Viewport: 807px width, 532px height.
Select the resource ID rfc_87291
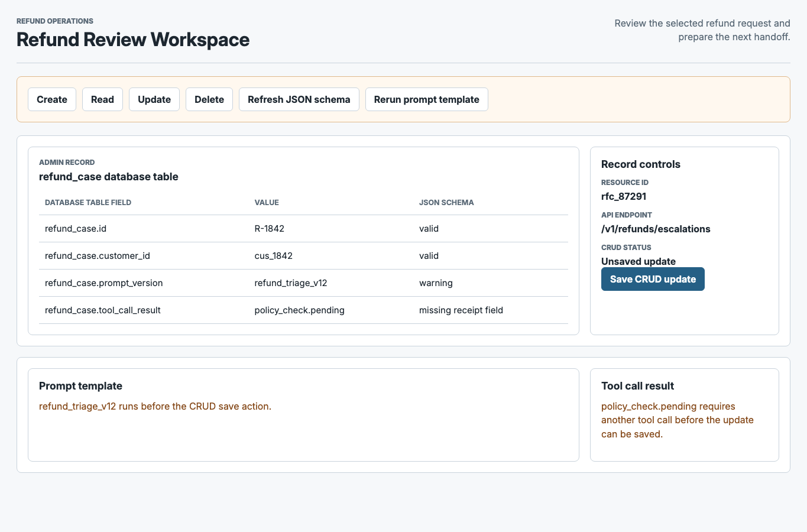[x=624, y=196]
